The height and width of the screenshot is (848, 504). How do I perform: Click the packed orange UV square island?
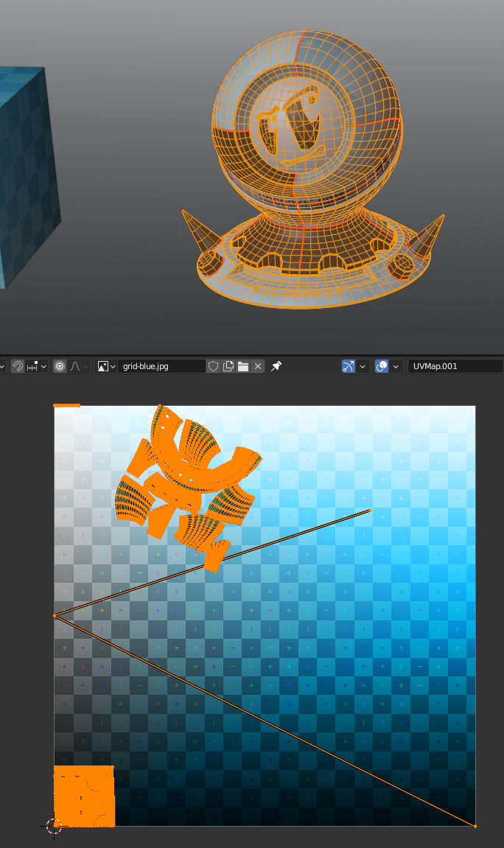coord(84,796)
